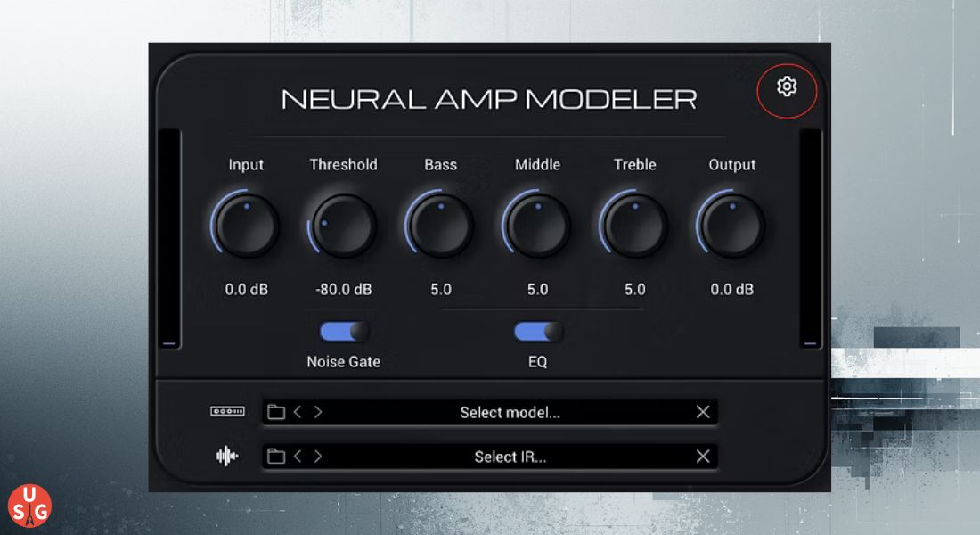The image size is (980, 535).
Task: Select next IR with right arrow
Action: (x=317, y=457)
